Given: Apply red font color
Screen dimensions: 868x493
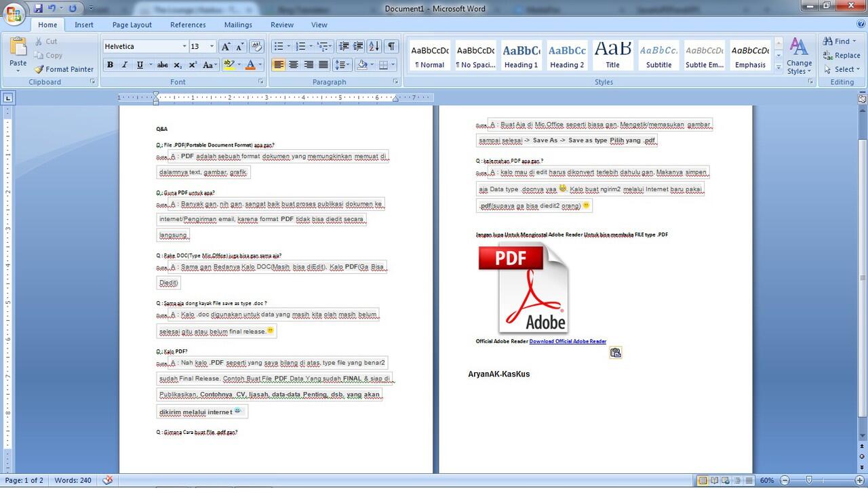Looking at the screenshot, I should tap(250, 65).
